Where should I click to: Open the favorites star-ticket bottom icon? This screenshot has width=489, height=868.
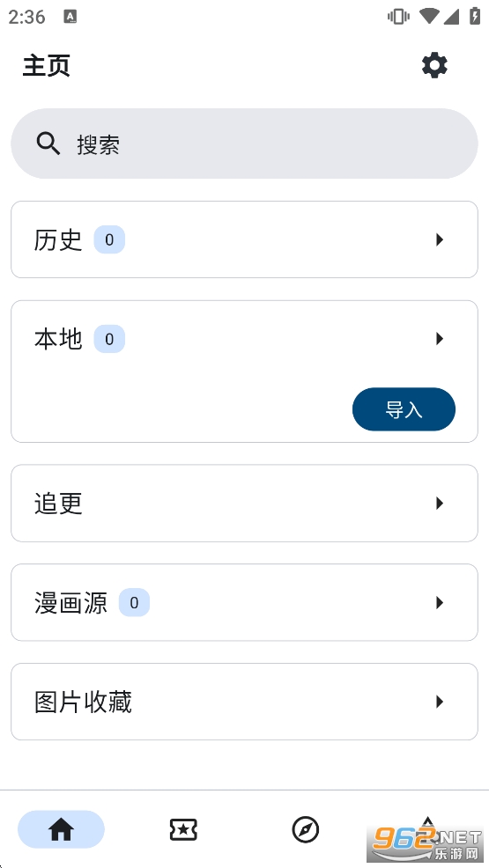pyautogui.click(x=183, y=829)
